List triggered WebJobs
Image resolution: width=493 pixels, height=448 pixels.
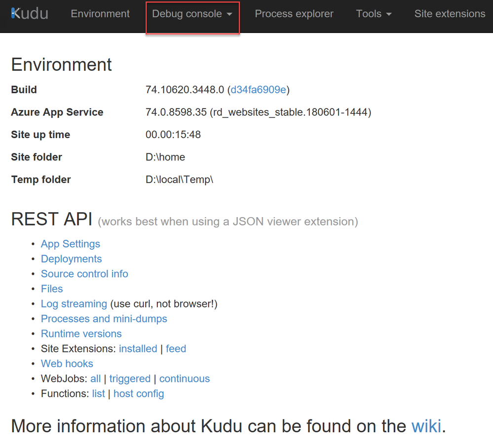click(x=130, y=379)
